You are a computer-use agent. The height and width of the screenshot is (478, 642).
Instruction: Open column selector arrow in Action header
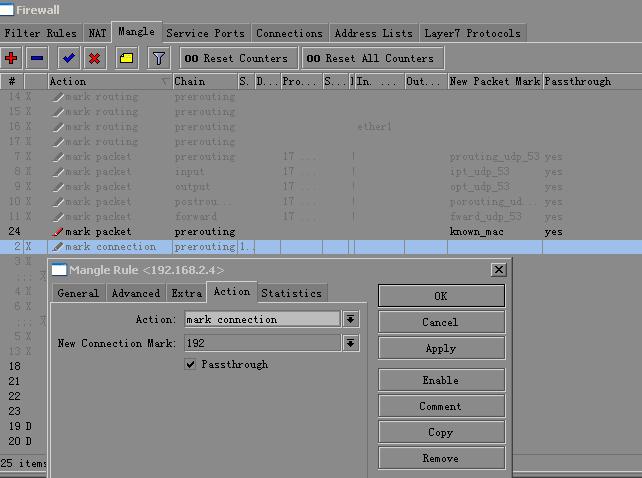pyautogui.click(x=165, y=82)
